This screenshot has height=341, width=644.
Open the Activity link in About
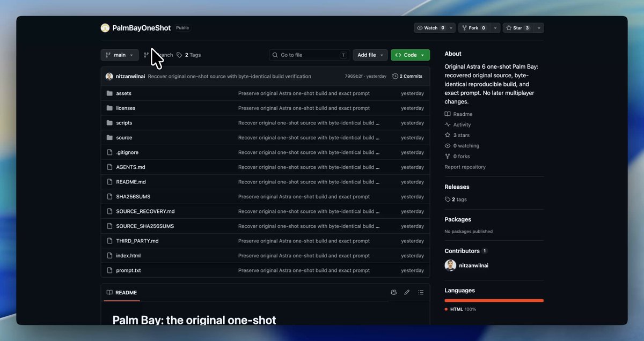tap(458, 124)
